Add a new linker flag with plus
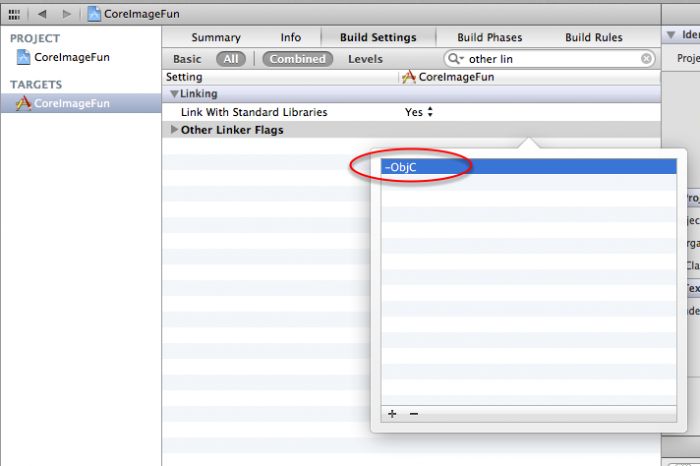 click(x=392, y=414)
